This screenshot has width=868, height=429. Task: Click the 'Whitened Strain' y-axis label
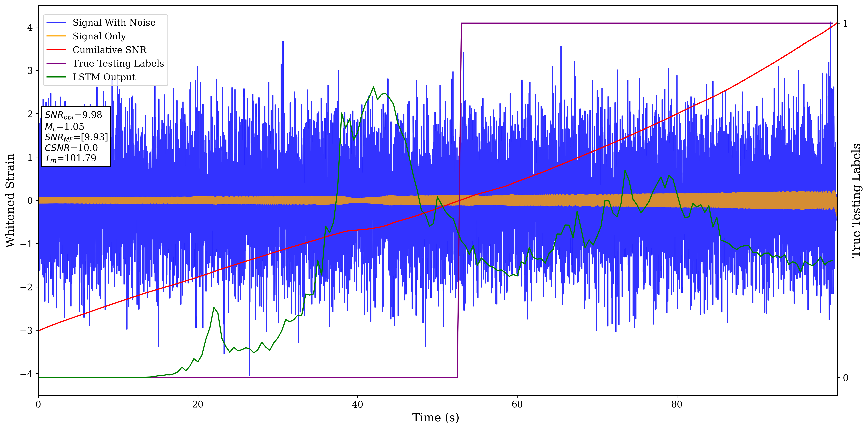click(x=10, y=200)
